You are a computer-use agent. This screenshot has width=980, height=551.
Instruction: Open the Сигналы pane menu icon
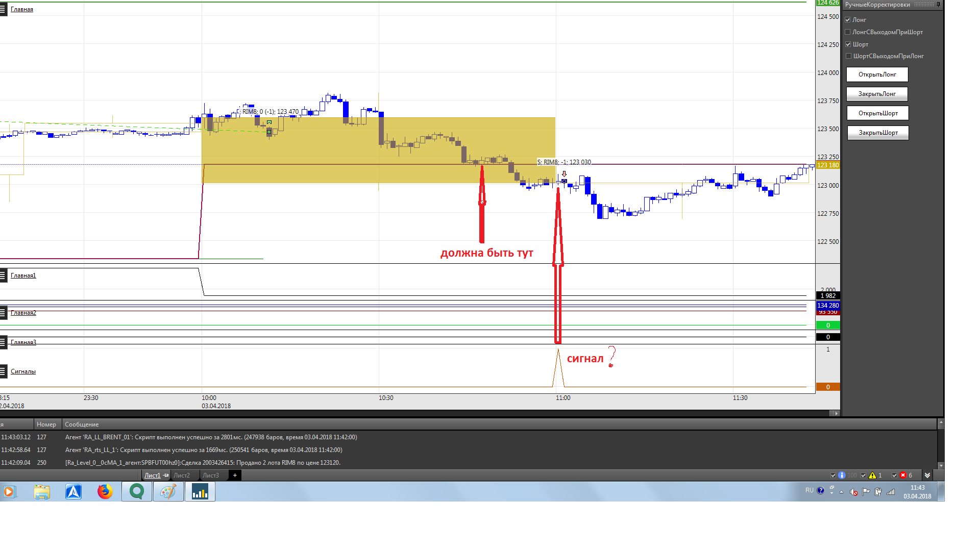coord(3,371)
